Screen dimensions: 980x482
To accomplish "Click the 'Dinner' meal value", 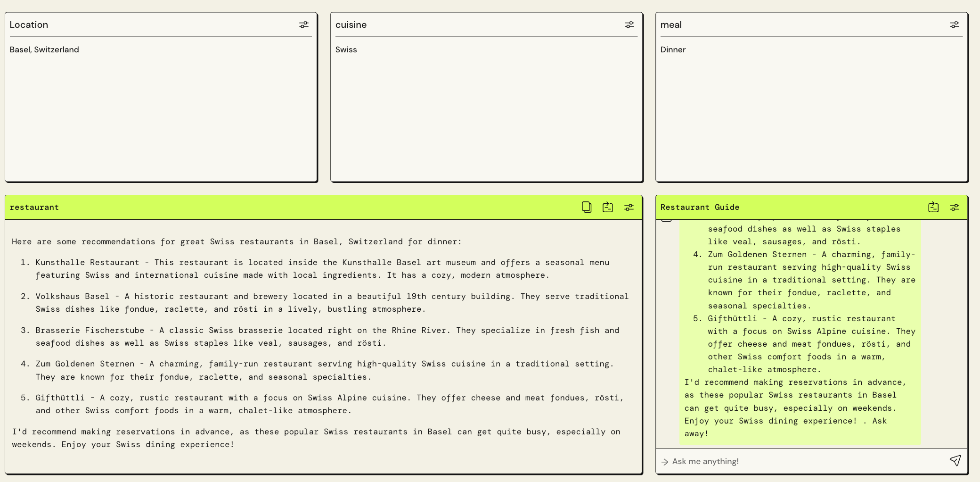I will point(673,50).
